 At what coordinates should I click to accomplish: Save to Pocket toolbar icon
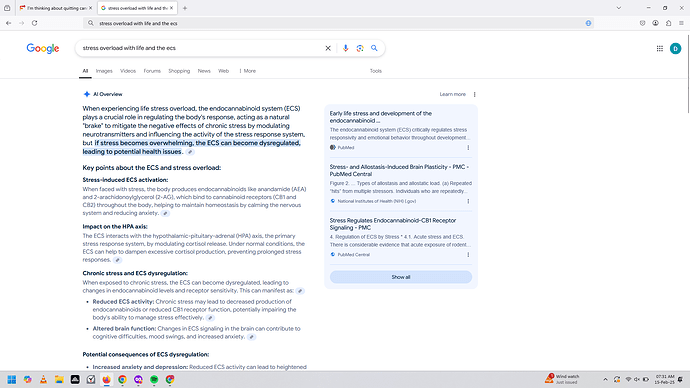(x=642, y=23)
